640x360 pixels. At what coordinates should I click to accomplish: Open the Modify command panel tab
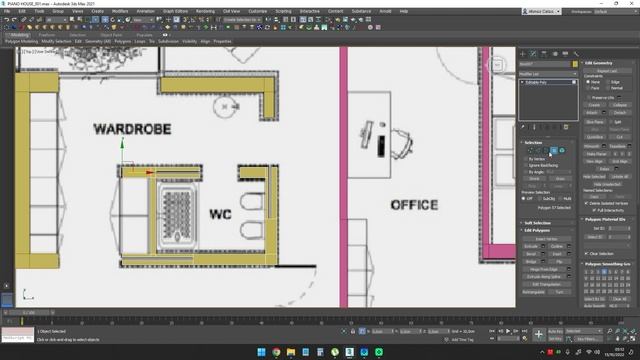coord(533,54)
